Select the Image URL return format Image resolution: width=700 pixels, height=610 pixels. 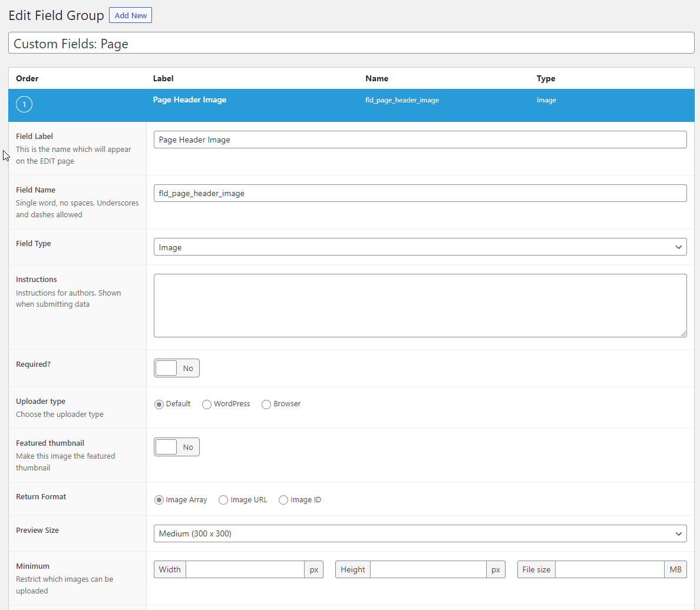(x=223, y=499)
